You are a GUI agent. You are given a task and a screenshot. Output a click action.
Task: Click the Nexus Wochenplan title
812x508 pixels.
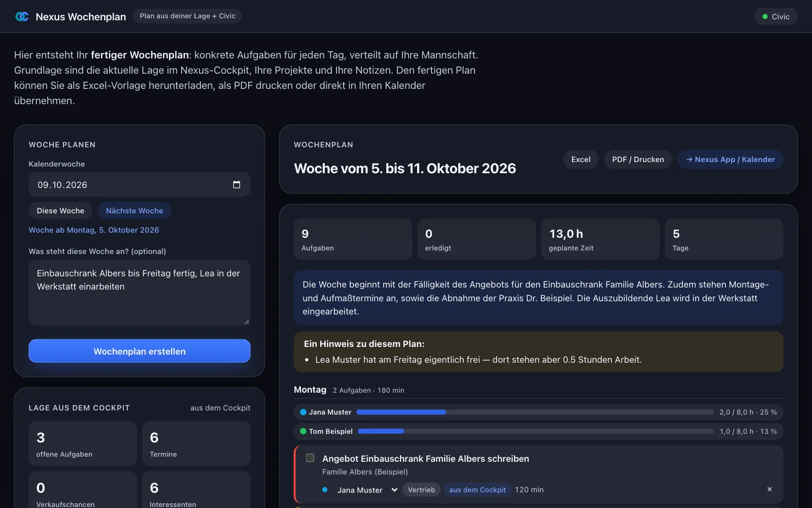[81, 17]
